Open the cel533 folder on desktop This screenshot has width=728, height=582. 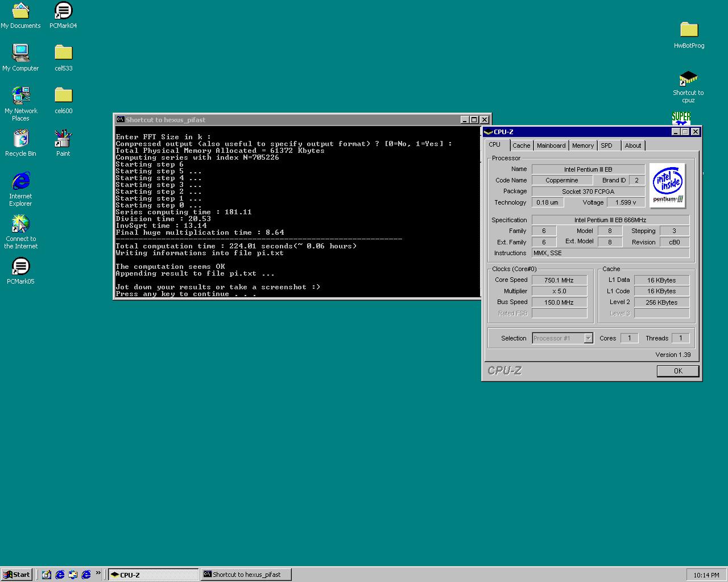click(63, 58)
